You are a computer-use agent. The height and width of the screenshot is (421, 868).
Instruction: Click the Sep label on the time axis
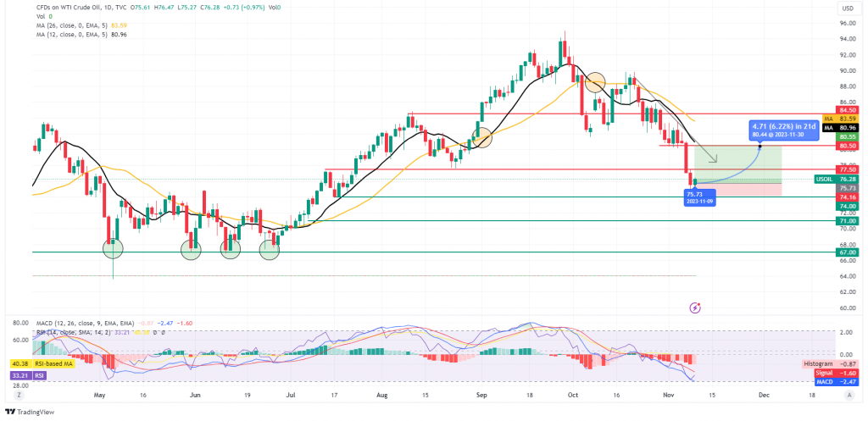pos(481,396)
